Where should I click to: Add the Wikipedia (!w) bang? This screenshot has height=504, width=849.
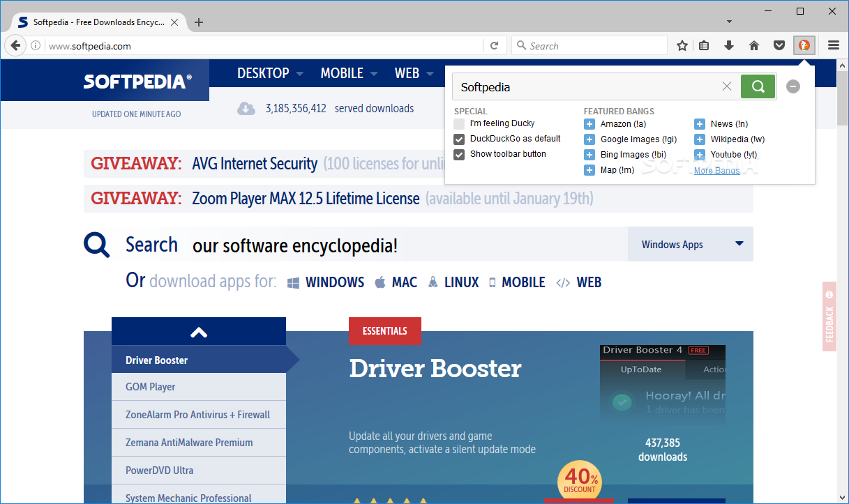click(x=700, y=139)
